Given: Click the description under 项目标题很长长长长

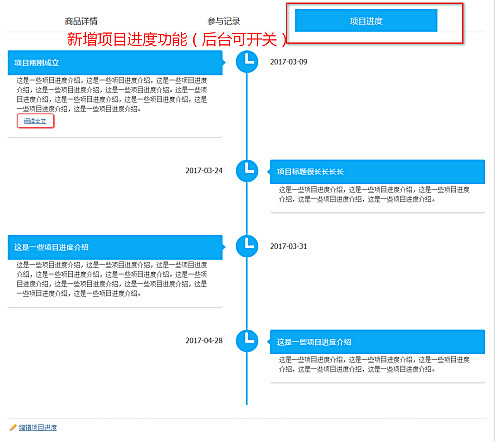Looking at the screenshot, I should (x=374, y=194).
